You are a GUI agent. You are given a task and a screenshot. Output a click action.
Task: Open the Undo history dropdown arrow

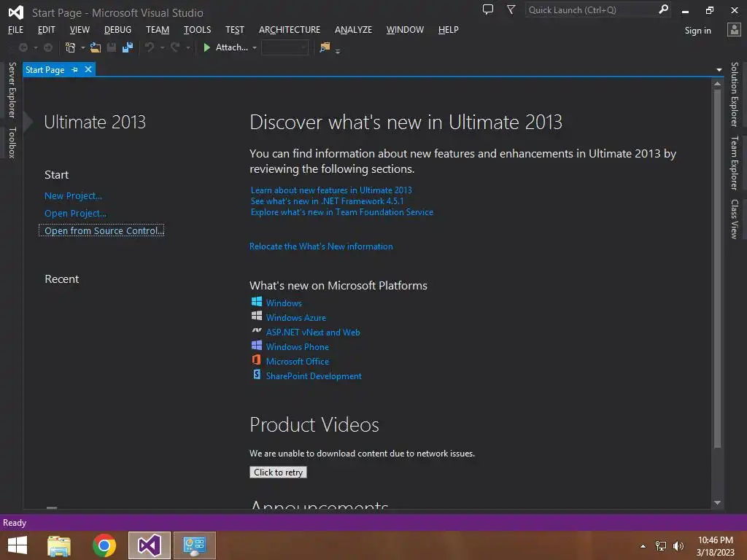(x=162, y=48)
